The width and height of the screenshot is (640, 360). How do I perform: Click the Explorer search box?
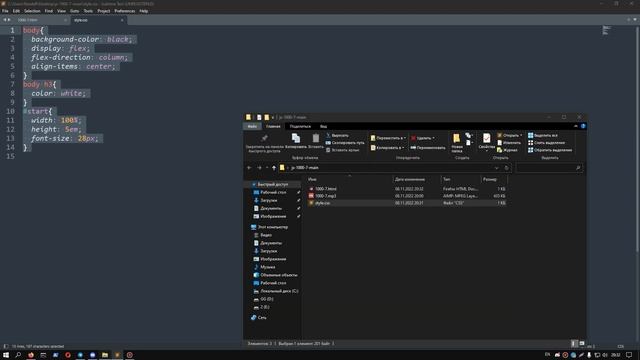click(x=549, y=168)
